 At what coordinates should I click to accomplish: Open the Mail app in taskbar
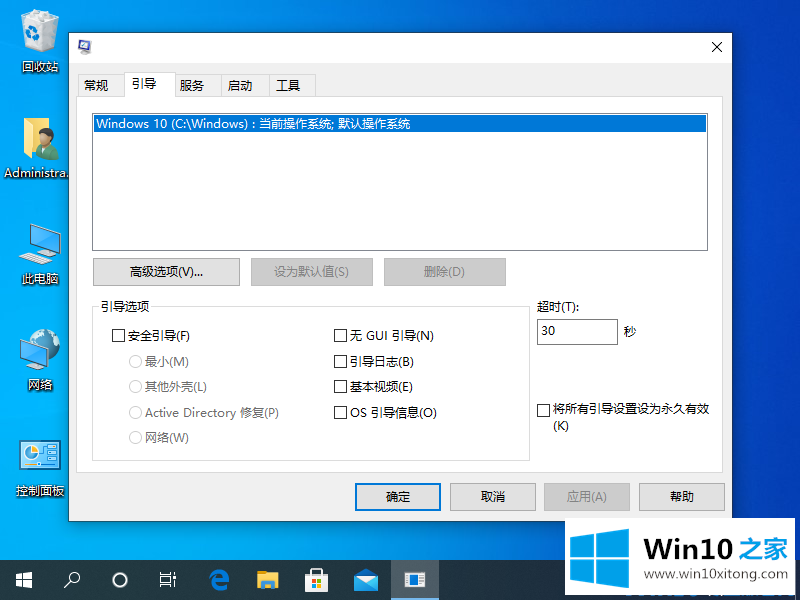365,579
